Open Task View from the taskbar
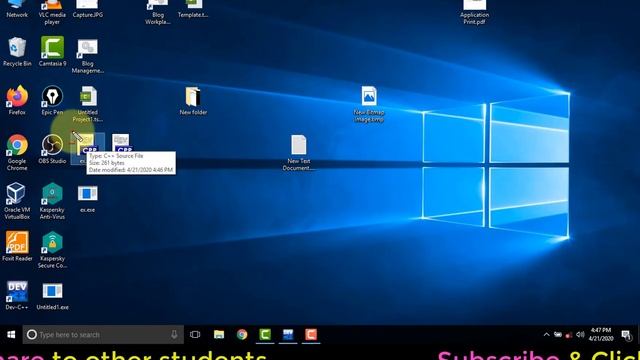Viewport: 640px width, 360px height. tap(195, 335)
